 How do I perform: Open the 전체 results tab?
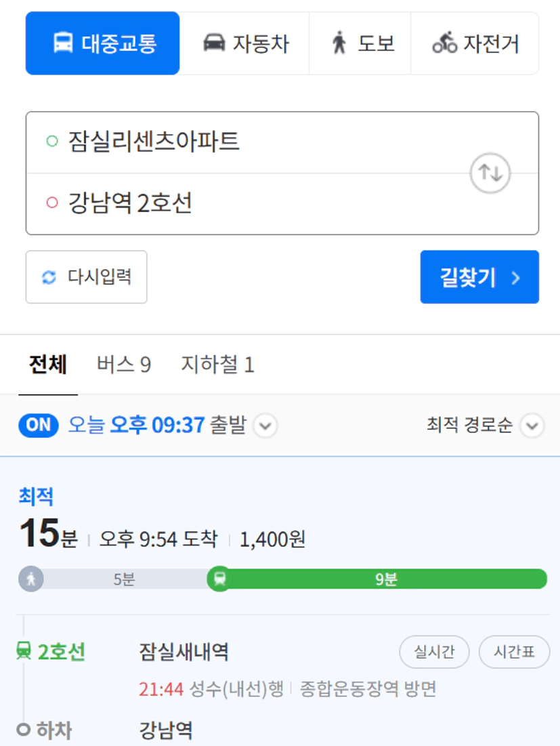[x=48, y=365]
